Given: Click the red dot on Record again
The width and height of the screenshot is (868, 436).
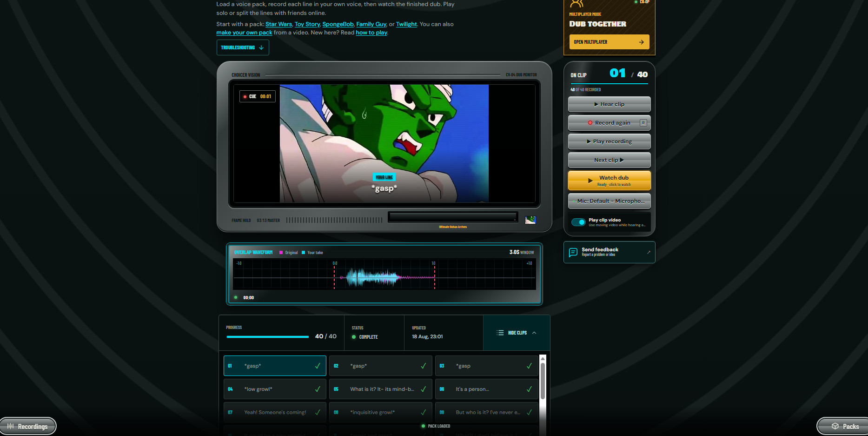Looking at the screenshot, I should tap(590, 123).
